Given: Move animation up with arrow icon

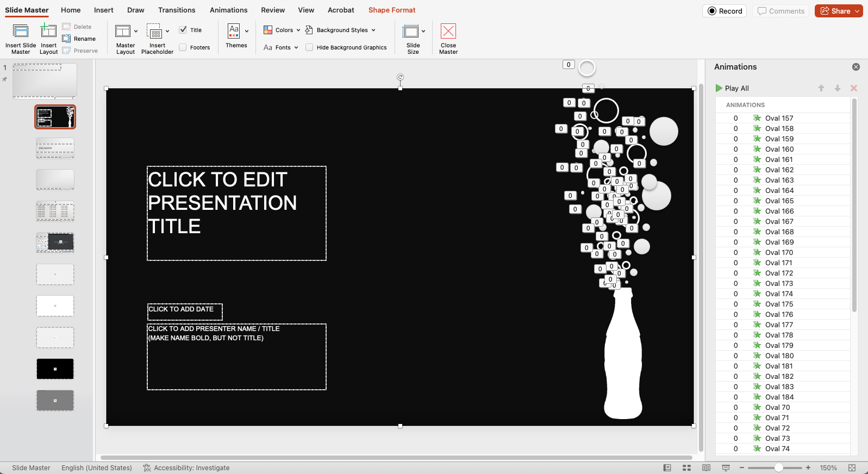Looking at the screenshot, I should 821,88.
